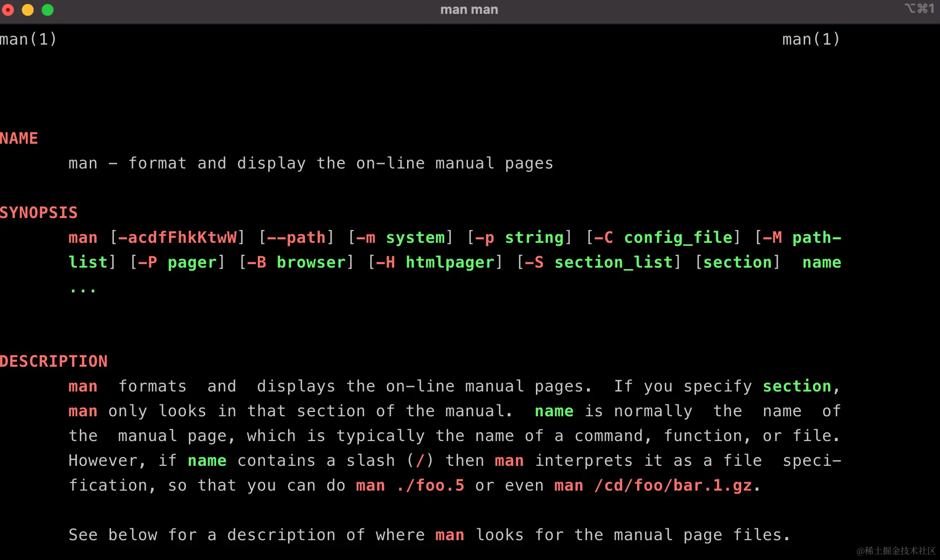940x560 pixels.
Task: Click the left header 'man(1)'
Action: 28,39
